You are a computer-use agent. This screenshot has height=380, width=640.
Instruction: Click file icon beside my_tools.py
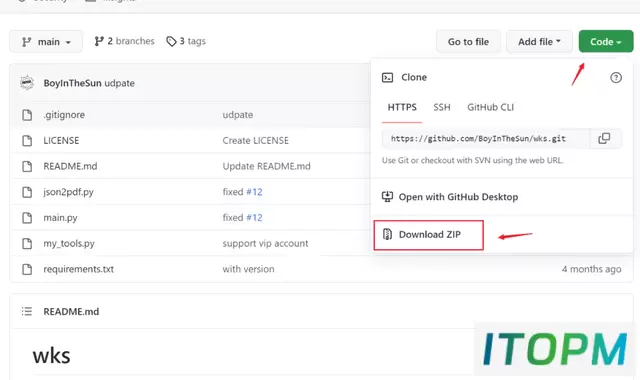(x=27, y=244)
